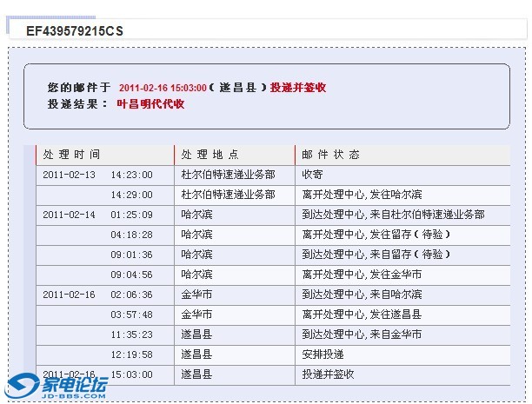This screenshot has width=532, height=404.
Task: Click the recipient name 叶昌明代收
Action: coord(150,104)
